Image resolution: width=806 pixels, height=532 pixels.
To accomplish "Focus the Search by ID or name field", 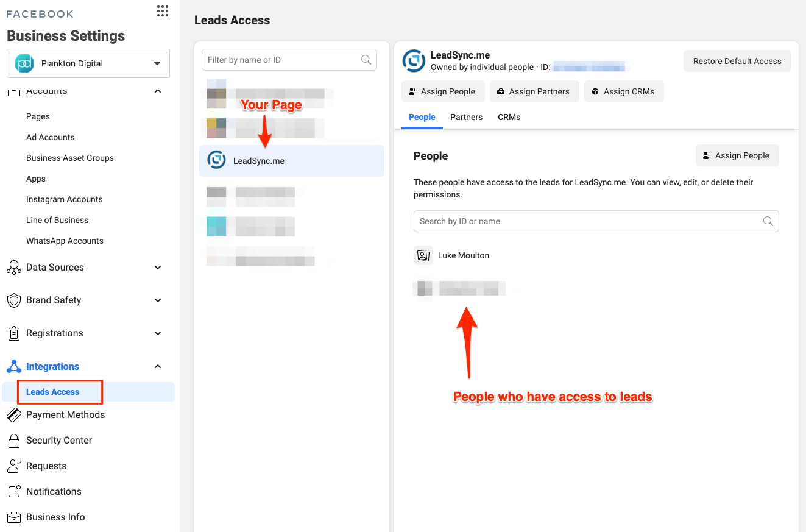I will [x=588, y=221].
